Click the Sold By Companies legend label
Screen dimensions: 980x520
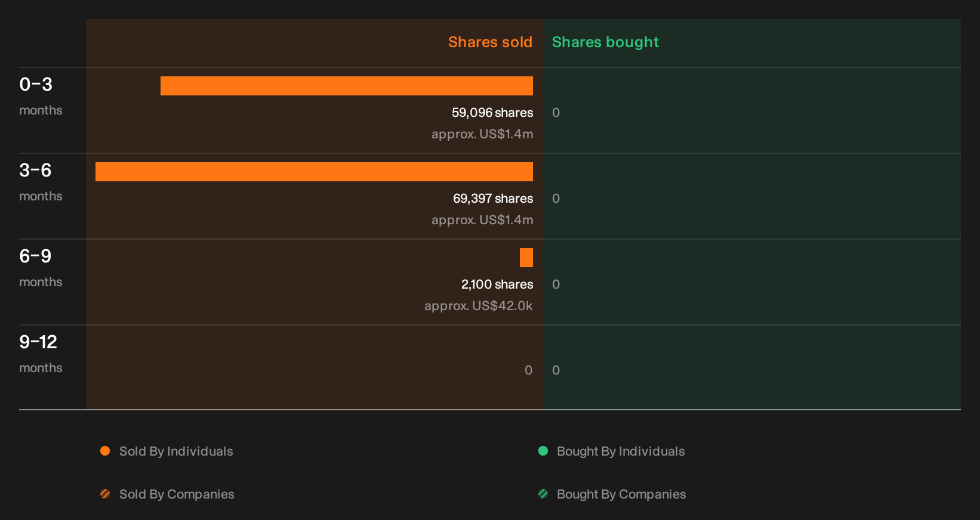pyautogui.click(x=177, y=494)
